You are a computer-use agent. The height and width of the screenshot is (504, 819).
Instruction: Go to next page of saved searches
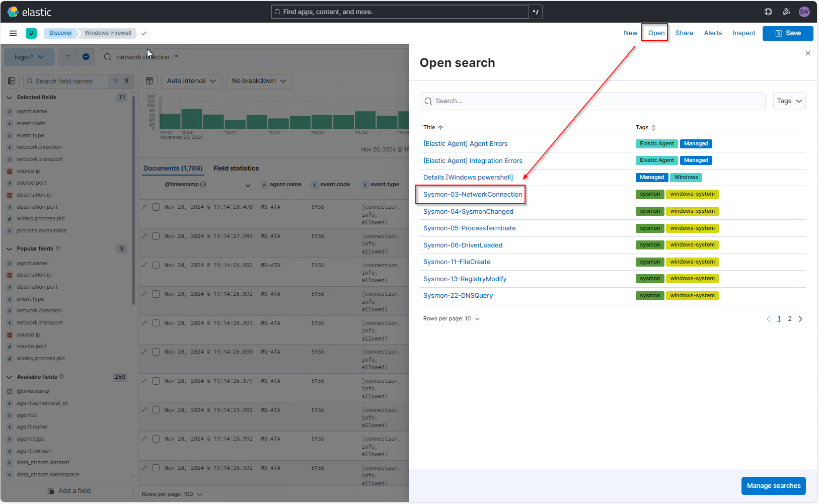pyautogui.click(x=800, y=319)
